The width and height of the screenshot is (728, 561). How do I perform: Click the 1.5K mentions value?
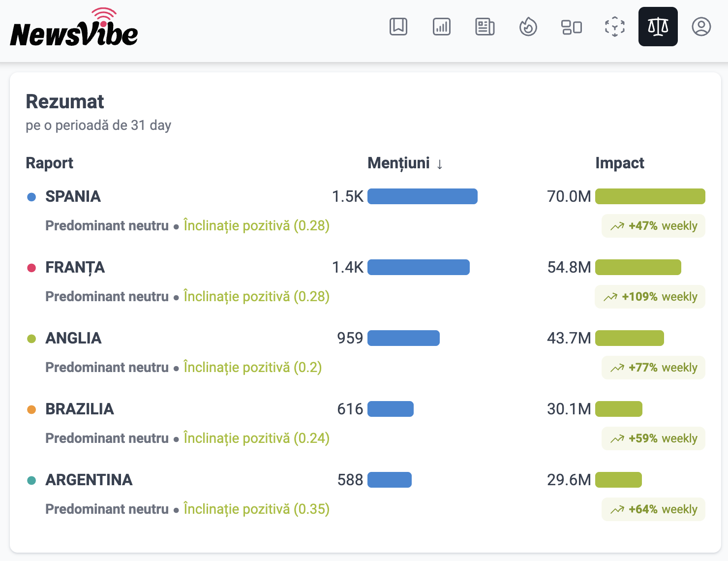pos(348,196)
